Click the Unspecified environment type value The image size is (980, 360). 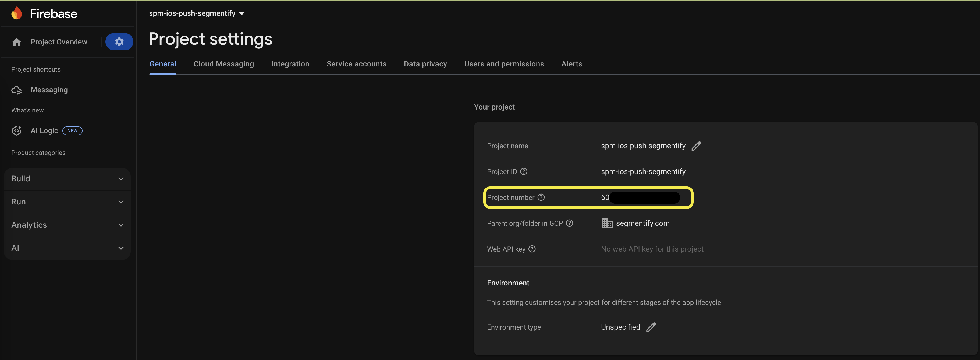point(620,327)
